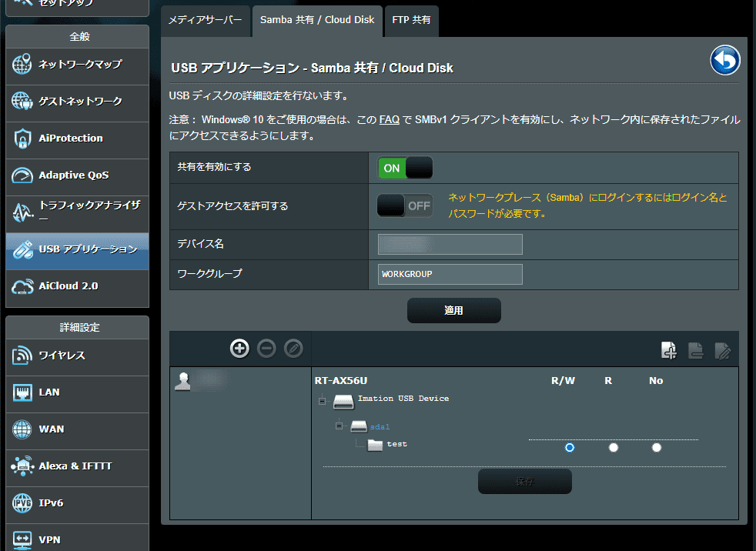Click the ワークグループ WORKGROUP field
Screen dimensions: 756x551
point(450,274)
